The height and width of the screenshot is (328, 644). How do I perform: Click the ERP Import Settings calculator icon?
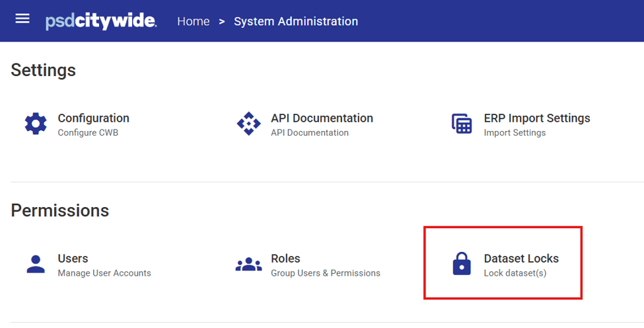click(x=462, y=124)
